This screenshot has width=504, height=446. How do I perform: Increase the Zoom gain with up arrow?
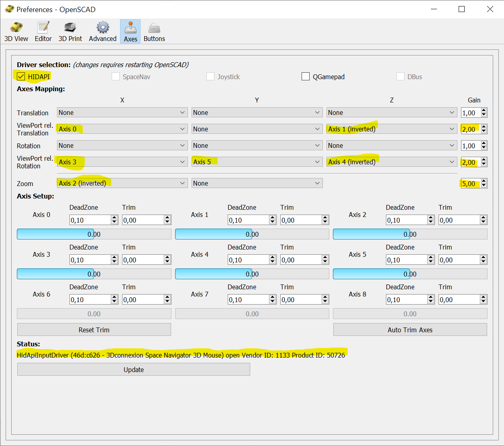pyautogui.click(x=484, y=181)
